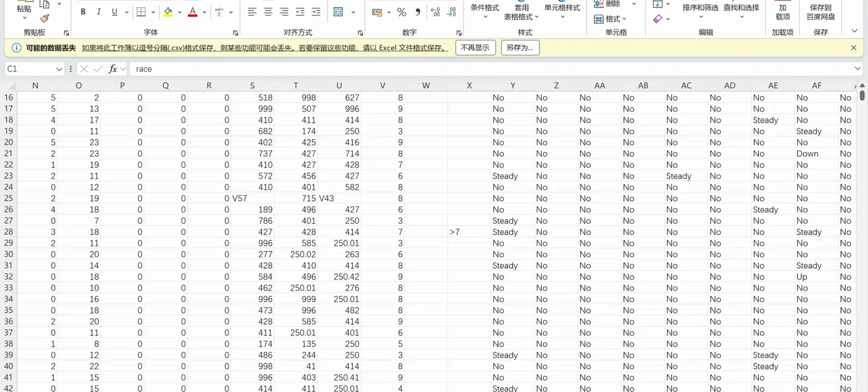Click the 不再显示 button
The height and width of the screenshot is (392, 868).
[475, 48]
